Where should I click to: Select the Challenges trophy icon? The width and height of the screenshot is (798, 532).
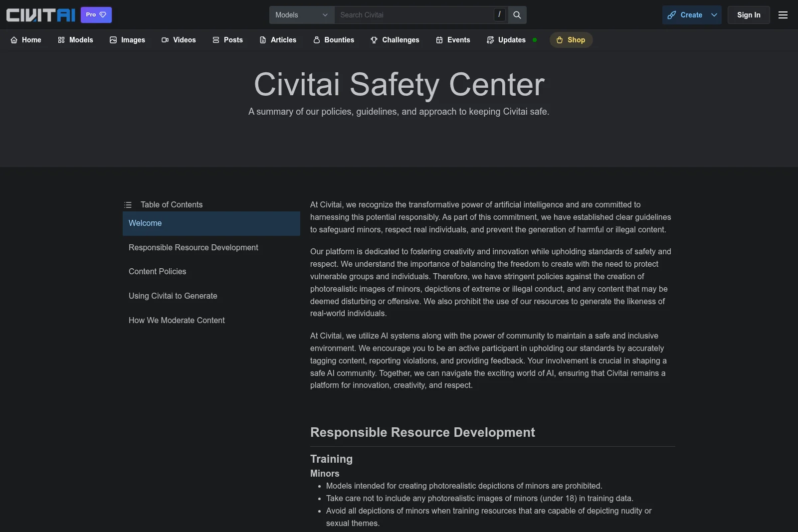coord(374,40)
